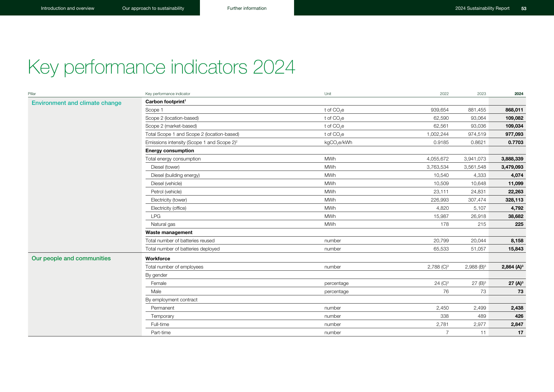Select the Environment and climate change pillar
The image size is (554, 392).
click(x=76, y=103)
